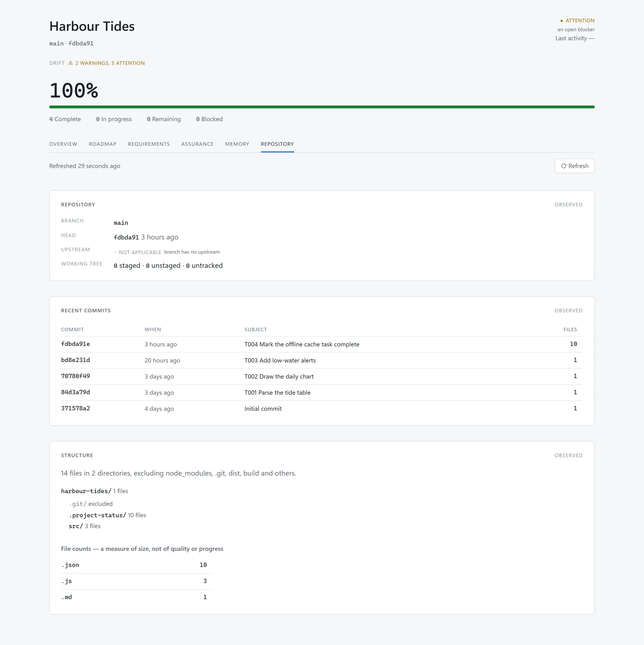The image size is (644, 645).
Task: Open the Overview tab
Action: pos(63,144)
